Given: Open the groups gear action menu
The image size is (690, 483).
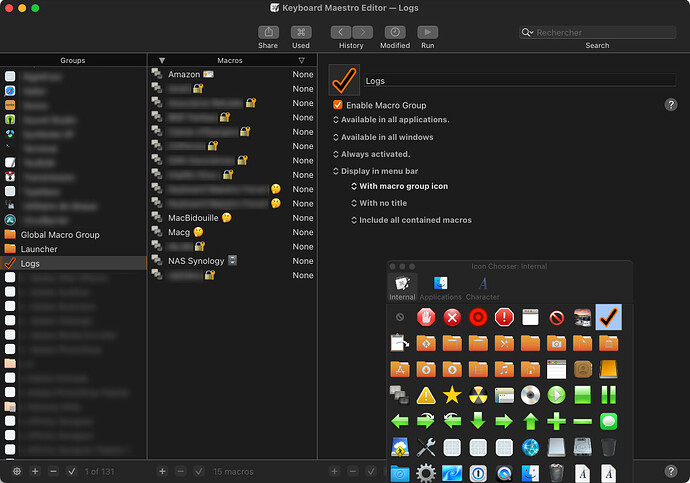Looking at the screenshot, I should [x=17, y=472].
